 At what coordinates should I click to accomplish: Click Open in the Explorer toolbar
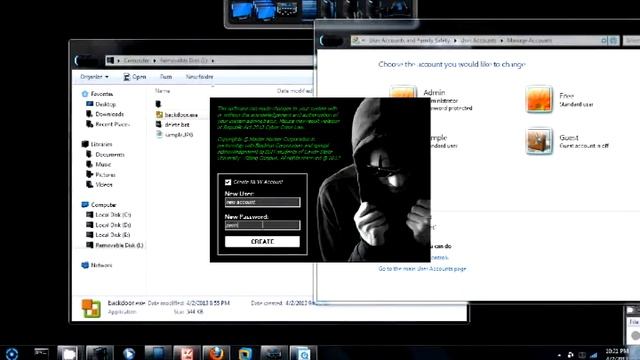[x=135, y=77]
